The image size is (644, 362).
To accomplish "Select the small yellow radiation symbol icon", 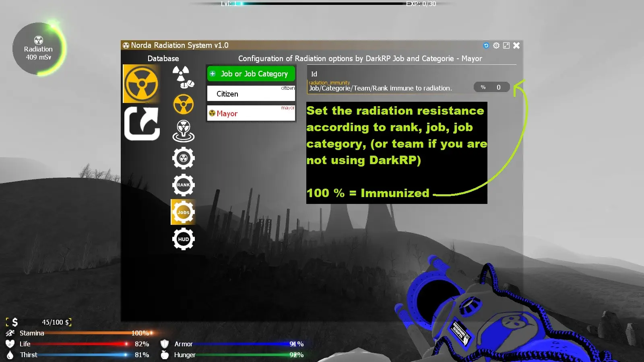I will [183, 104].
